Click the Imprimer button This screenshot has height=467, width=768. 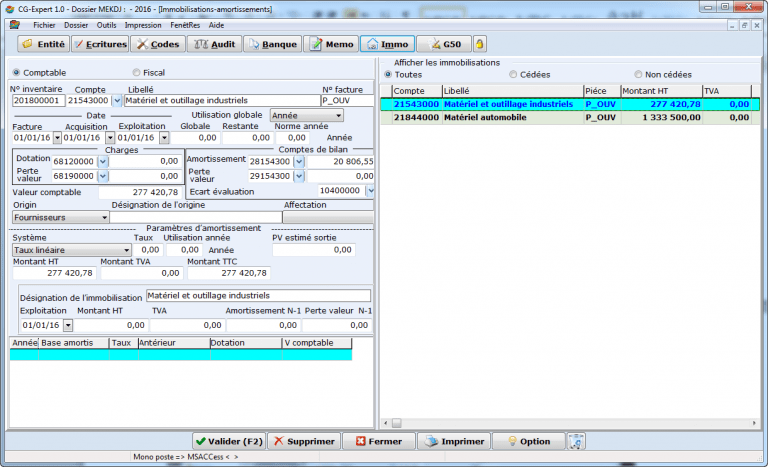click(x=454, y=442)
